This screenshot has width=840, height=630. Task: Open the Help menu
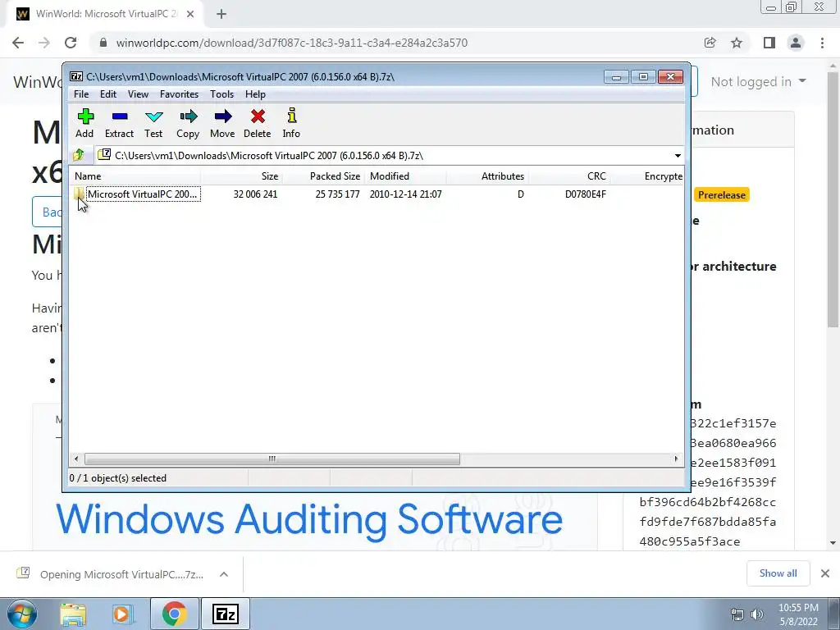[256, 94]
